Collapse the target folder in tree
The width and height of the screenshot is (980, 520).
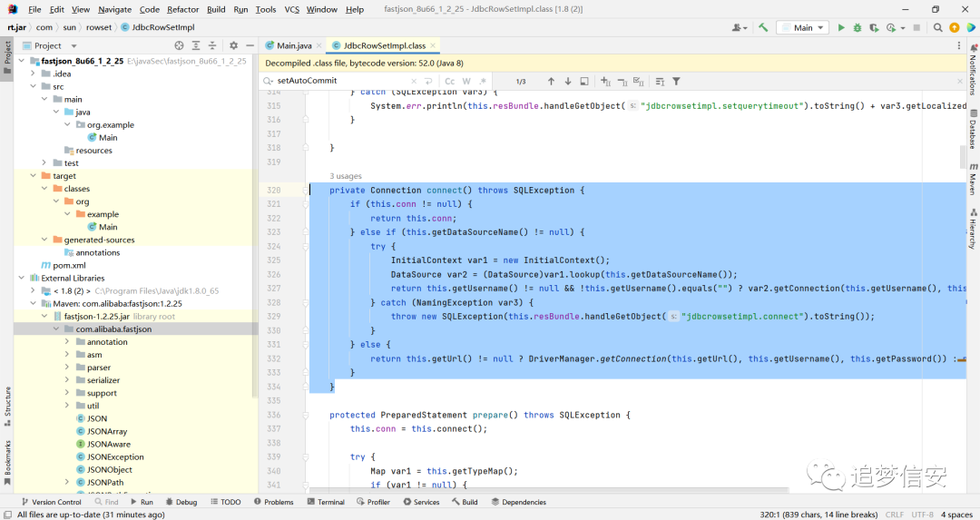[x=34, y=176]
